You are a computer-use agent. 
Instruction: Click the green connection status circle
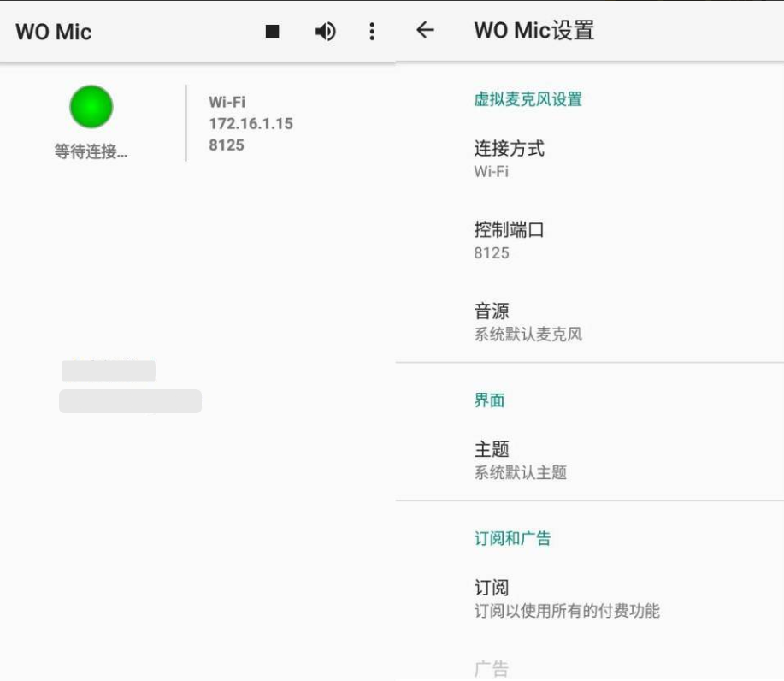91,107
